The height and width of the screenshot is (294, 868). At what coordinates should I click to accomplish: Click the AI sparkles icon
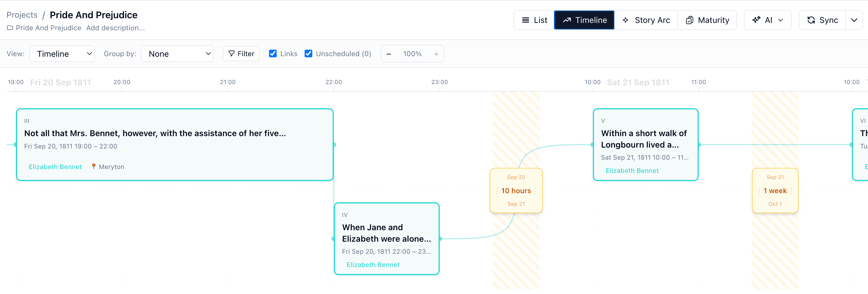pyautogui.click(x=756, y=19)
